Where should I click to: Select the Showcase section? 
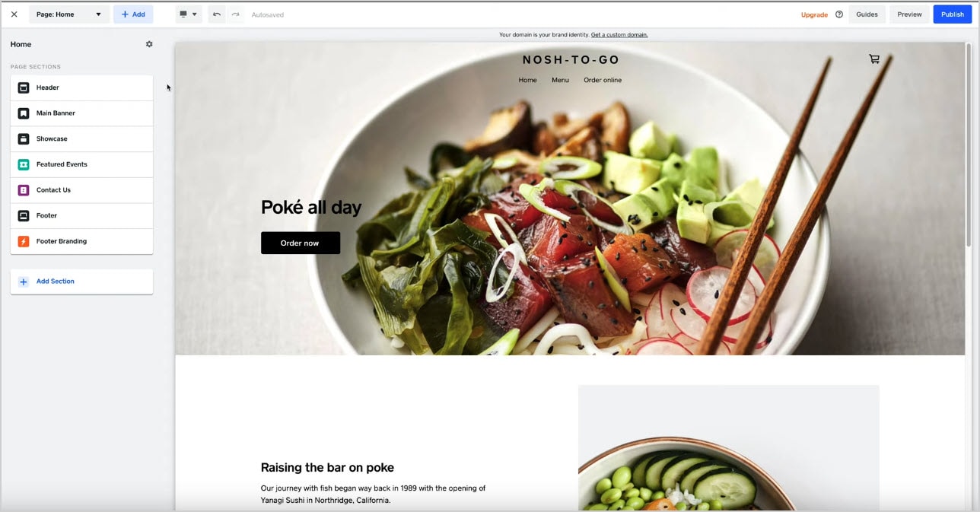[x=81, y=139]
